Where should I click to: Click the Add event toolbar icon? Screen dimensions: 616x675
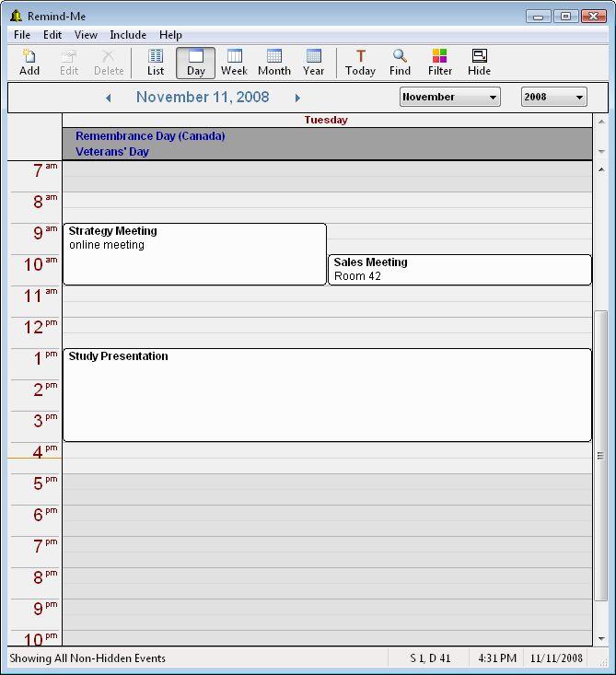[x=29, y=63]
